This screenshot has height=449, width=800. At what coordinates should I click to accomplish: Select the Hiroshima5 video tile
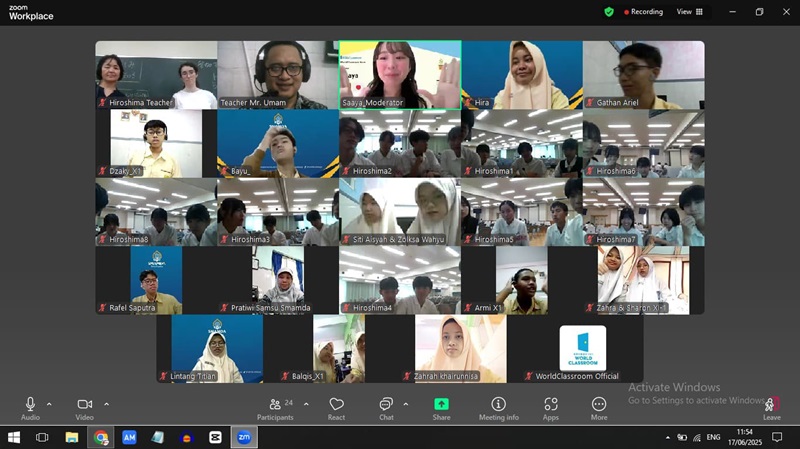tap(522, 212)
